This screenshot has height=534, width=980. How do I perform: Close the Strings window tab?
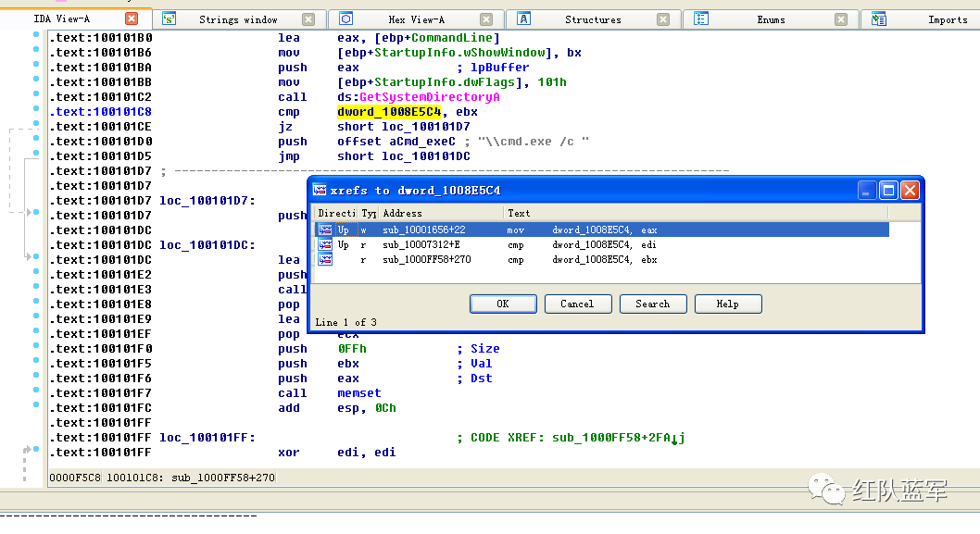[308, 19]
